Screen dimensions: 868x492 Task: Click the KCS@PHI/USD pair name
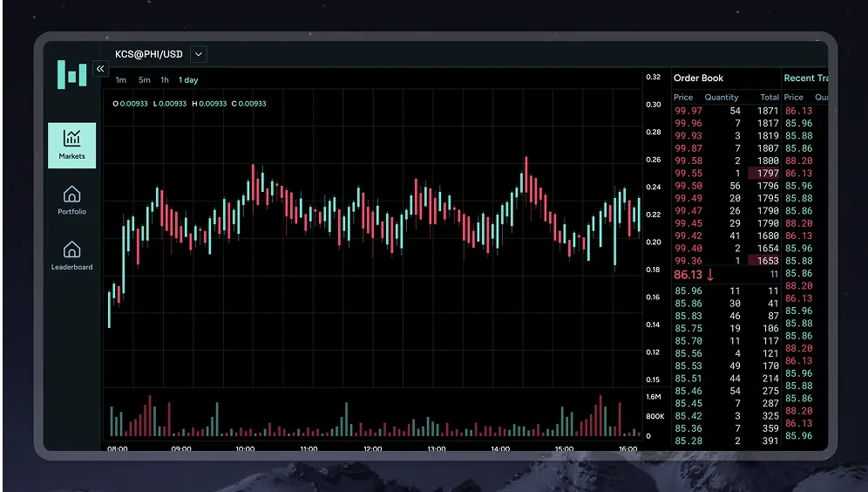(149, 54)
